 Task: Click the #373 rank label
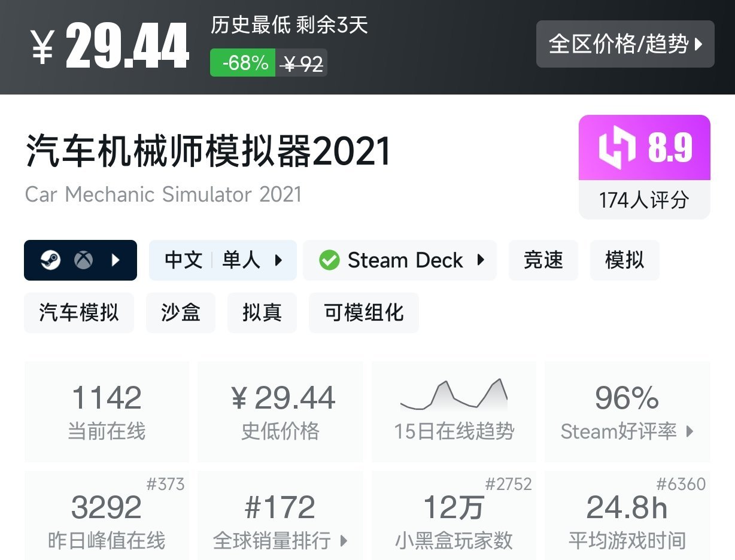[165, 484]
